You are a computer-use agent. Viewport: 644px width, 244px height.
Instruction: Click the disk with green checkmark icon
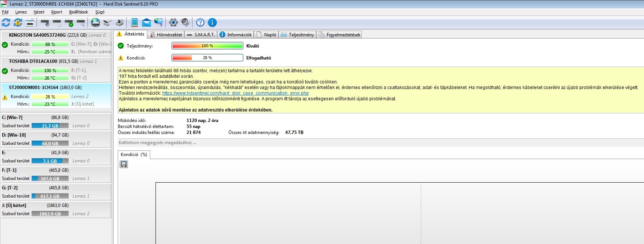[x=69, y=23]
